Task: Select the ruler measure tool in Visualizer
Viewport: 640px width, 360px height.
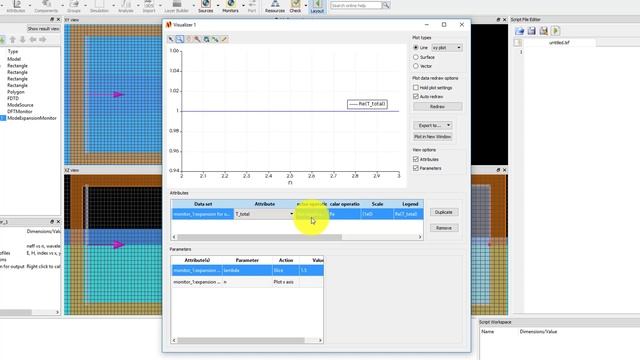Action: pyautogui.click(x=224, y=39)
